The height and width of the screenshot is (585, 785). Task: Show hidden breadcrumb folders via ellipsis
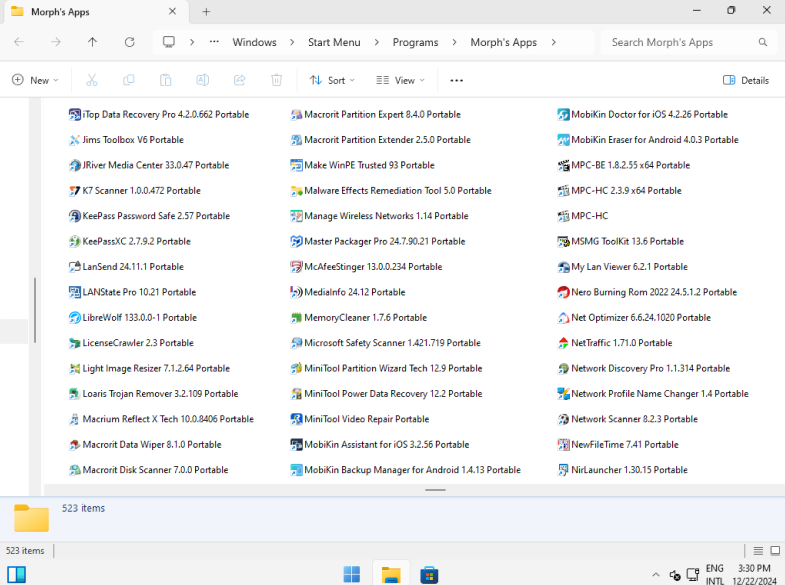[214, 42]
